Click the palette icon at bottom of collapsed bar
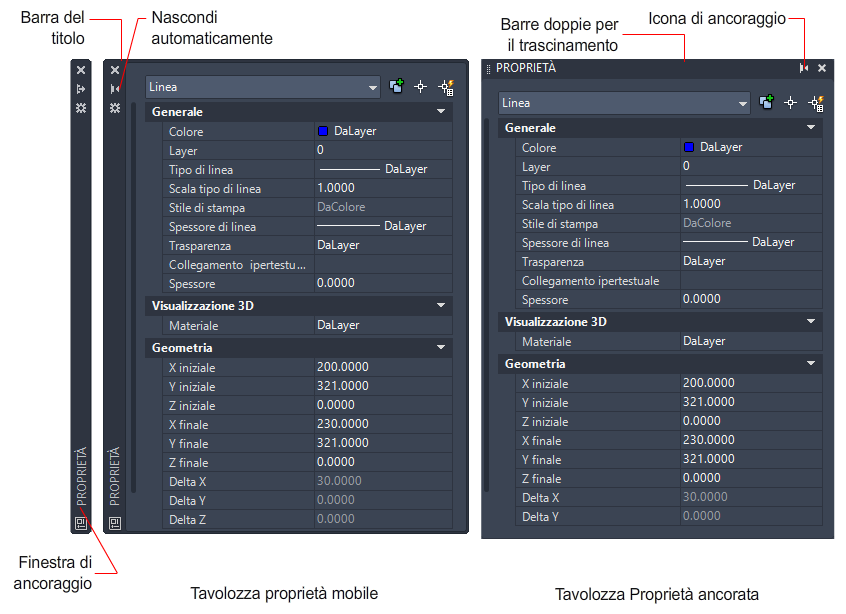The height and width of the screenshot is (614, 846). pyautogui.click(x=81, y=523)
